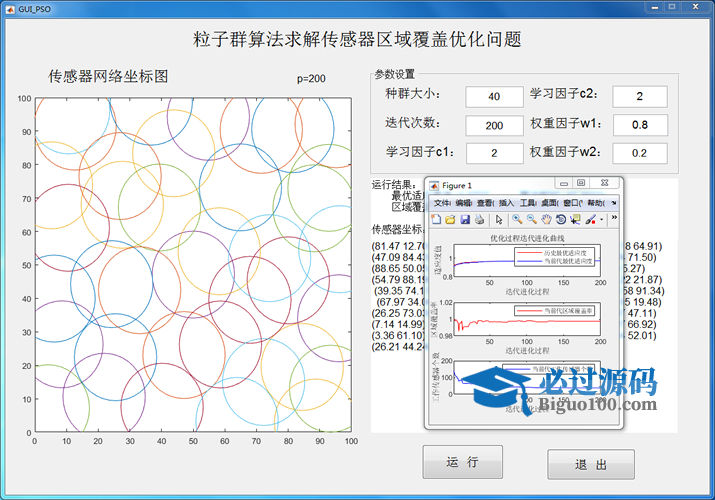Viewport: 715px width, 500px height.
Task: Maximize the Figure 1 window
Action: [x=581, y=183]
